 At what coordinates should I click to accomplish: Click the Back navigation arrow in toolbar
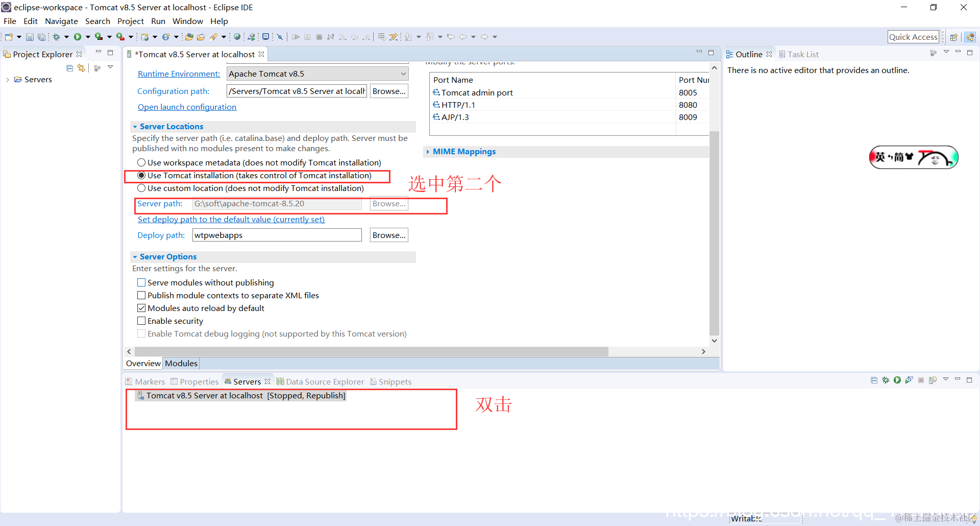463,37
